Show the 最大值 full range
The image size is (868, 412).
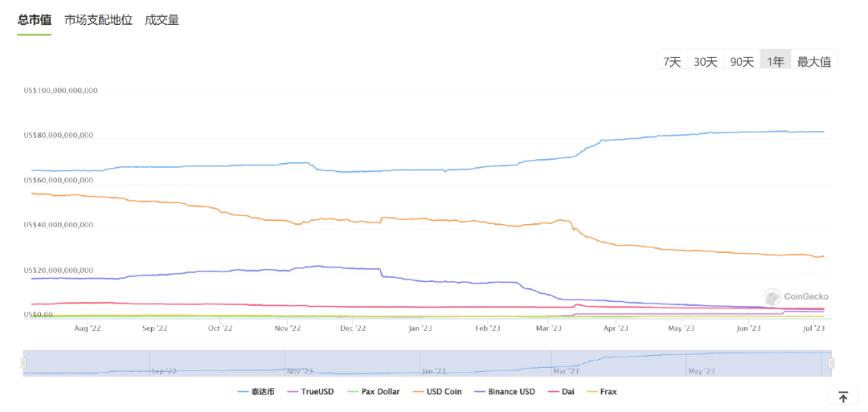813,61
